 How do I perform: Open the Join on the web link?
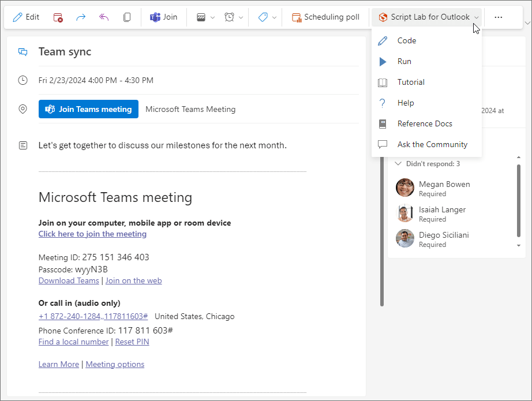(x=134, y=280)
